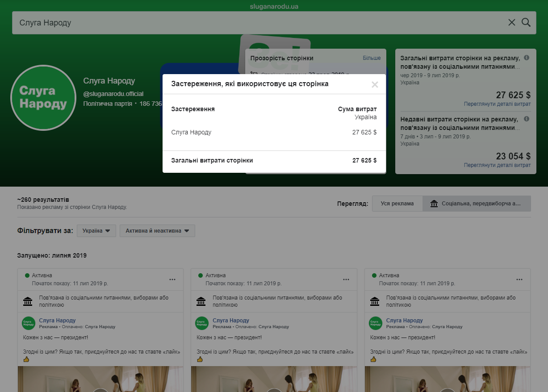Open spend details link under 27 625 $
Image resolution: width=548 pixels, height=392 pixels.
click(x=497, y=104)
